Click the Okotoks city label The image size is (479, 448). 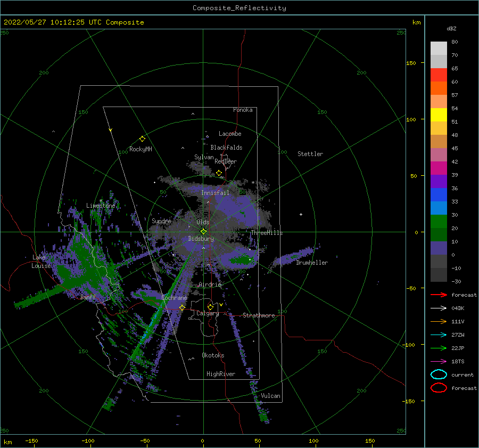(213, 355)
